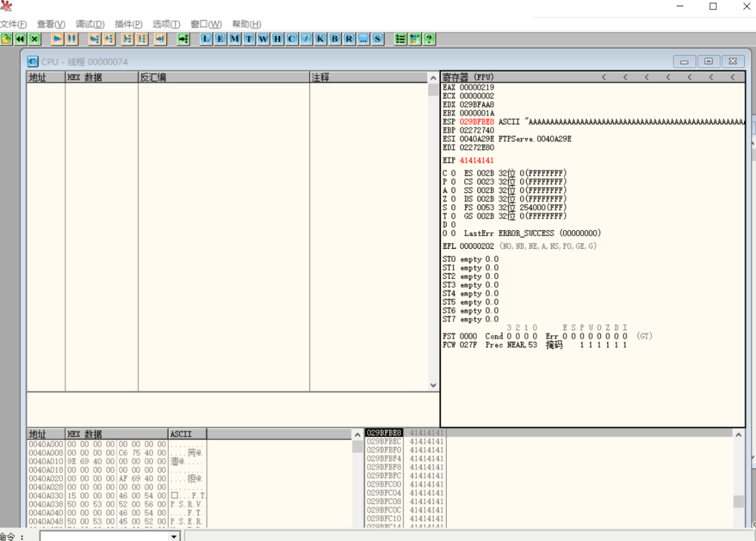Open appearance options colored grid icon
Image resolution: width=756 pixels, height=541 pixels.
coord(415,39)
